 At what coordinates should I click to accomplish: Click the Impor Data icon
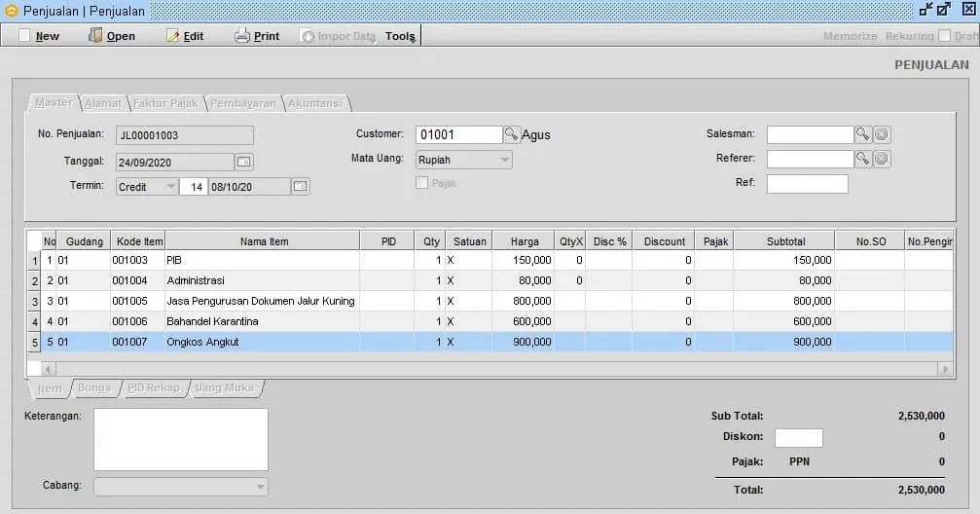(308, 36)
